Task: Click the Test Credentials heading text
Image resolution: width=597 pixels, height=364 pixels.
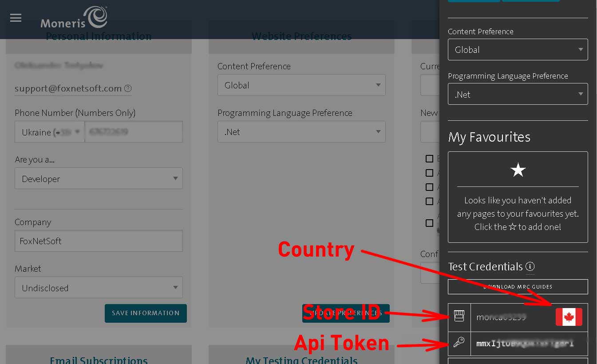Action: point(486,267)
